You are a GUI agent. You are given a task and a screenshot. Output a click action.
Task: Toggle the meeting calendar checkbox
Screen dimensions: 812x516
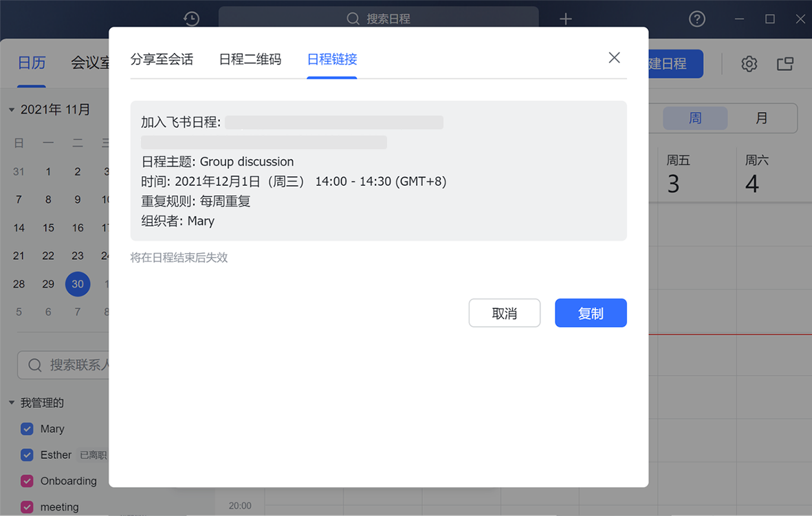[27, 506]
